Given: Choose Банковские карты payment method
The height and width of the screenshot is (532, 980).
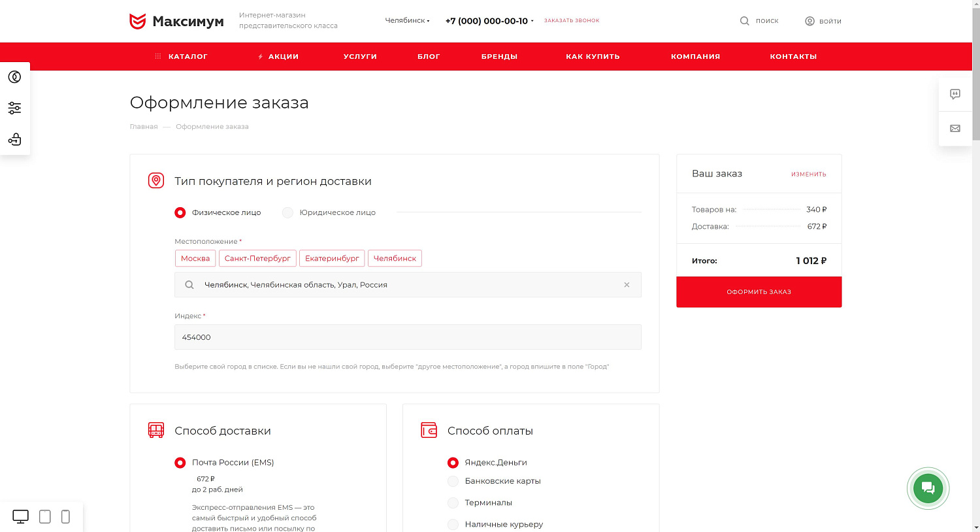Looking at the screenshot, I should (x=453, y=482).
